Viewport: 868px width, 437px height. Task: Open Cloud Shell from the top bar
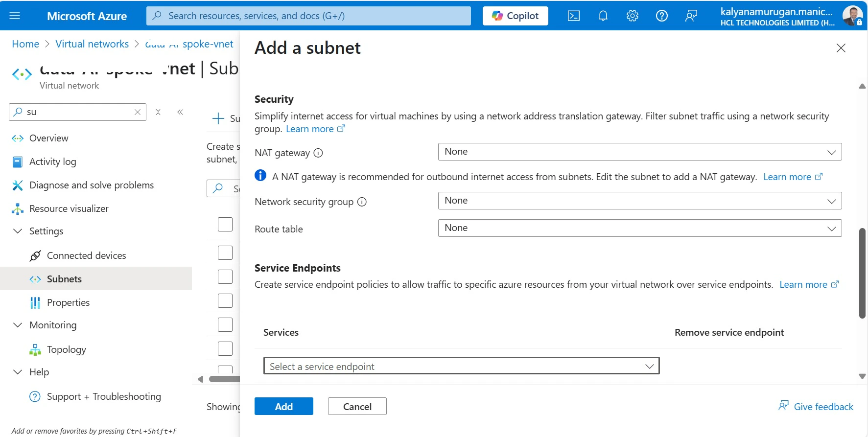[x=574, y=16]
